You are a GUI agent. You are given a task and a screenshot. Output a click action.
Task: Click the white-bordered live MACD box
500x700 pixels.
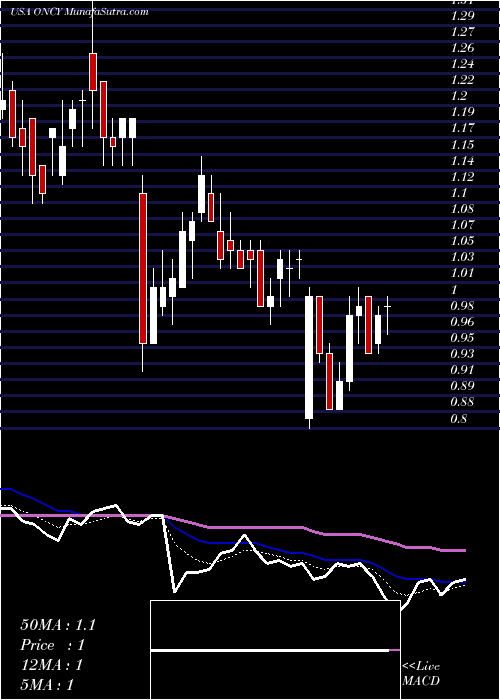point(275,650)
